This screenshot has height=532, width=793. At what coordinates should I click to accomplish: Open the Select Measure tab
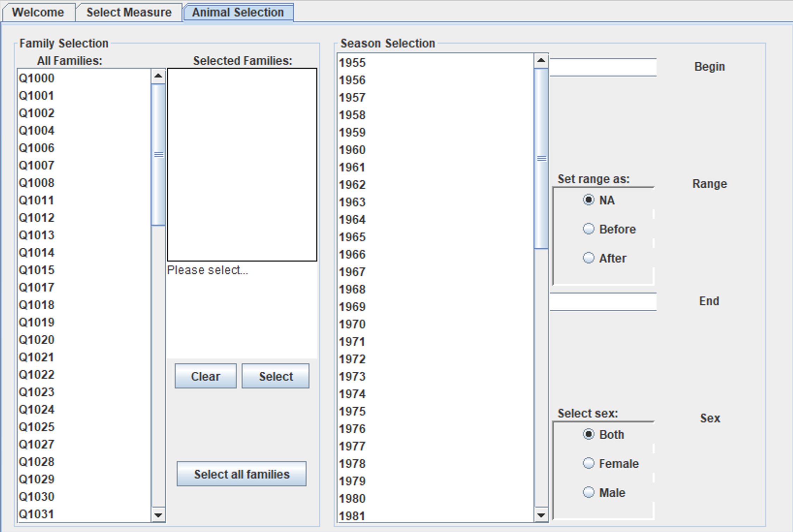(x=129, y=12)
